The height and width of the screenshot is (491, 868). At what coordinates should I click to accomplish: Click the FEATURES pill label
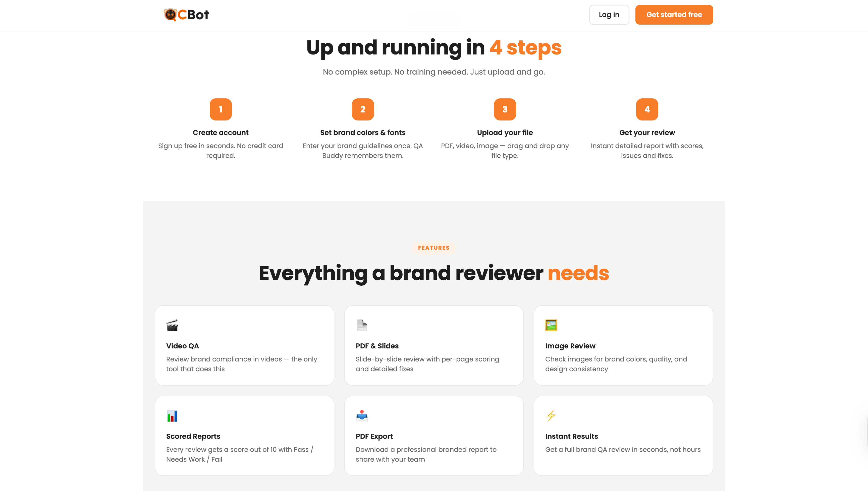pos(433,248)
